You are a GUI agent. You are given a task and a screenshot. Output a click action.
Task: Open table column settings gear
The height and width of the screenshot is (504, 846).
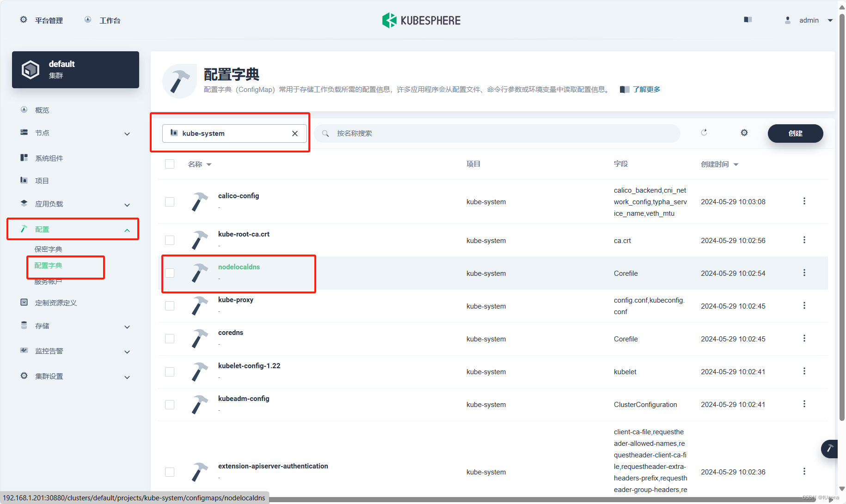744,133
